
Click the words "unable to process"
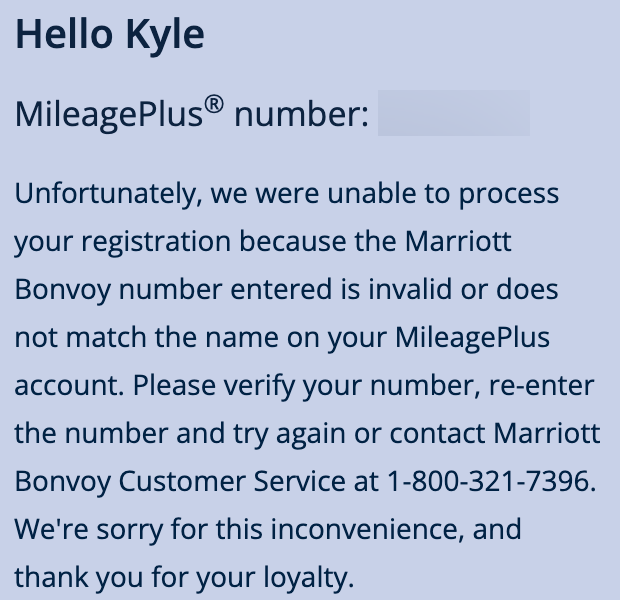pyautogui.click(x=443, y=194)
